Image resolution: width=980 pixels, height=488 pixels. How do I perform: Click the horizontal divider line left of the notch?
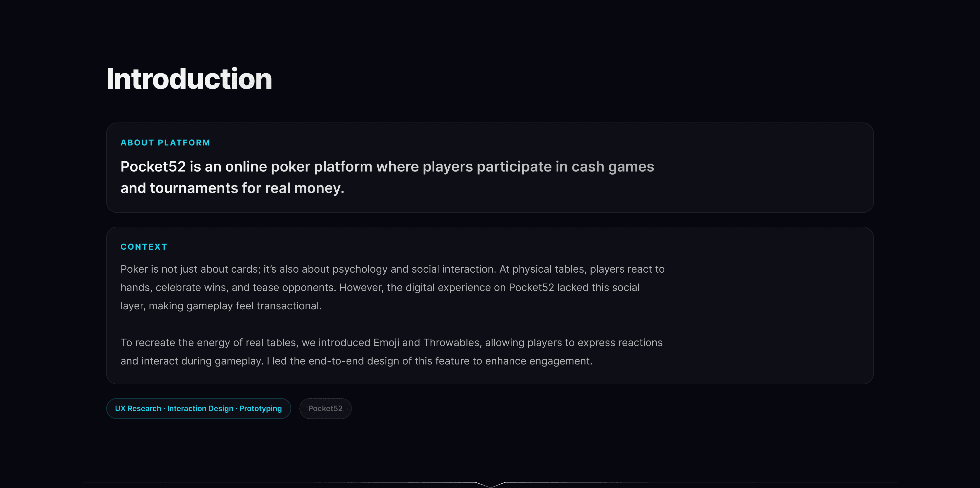coord(278,482)
